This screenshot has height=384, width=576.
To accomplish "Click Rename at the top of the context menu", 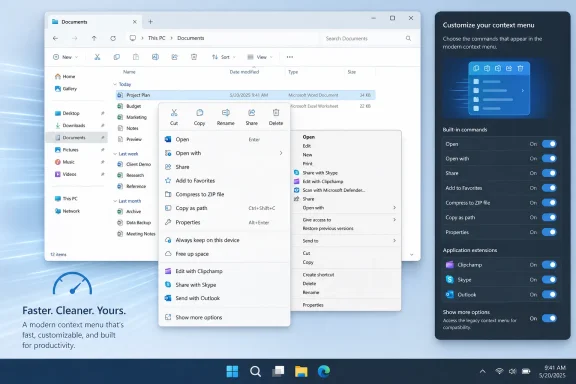I will tap(226, 117).
